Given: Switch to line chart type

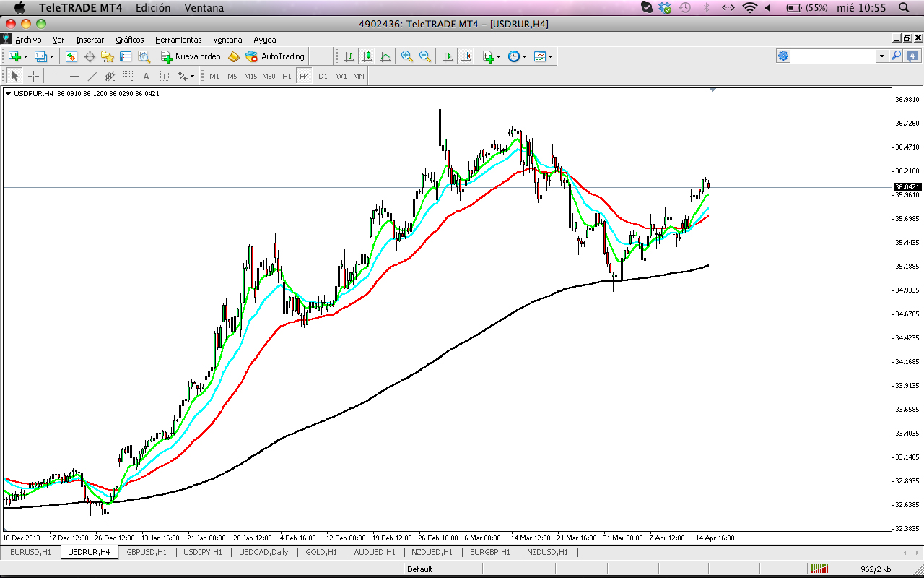Looking at the screenshot, I should [x=385, y=56].
